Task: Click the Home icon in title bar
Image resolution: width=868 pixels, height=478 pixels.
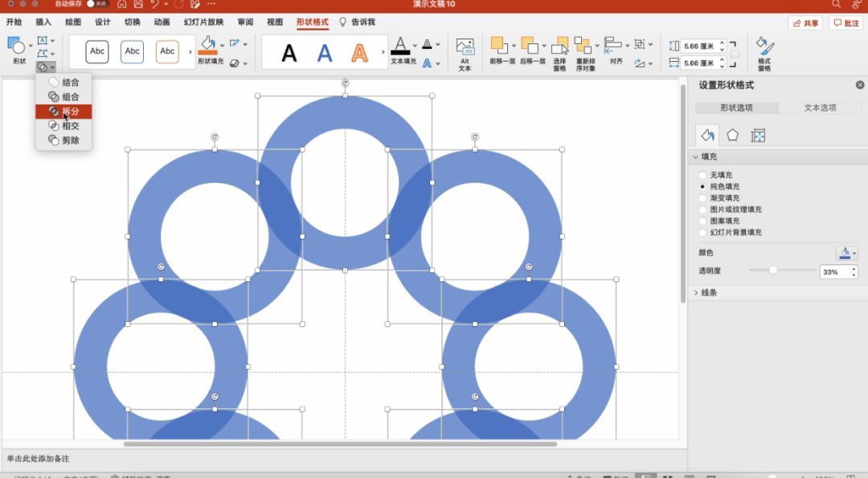Action: (x=122, y=4)
